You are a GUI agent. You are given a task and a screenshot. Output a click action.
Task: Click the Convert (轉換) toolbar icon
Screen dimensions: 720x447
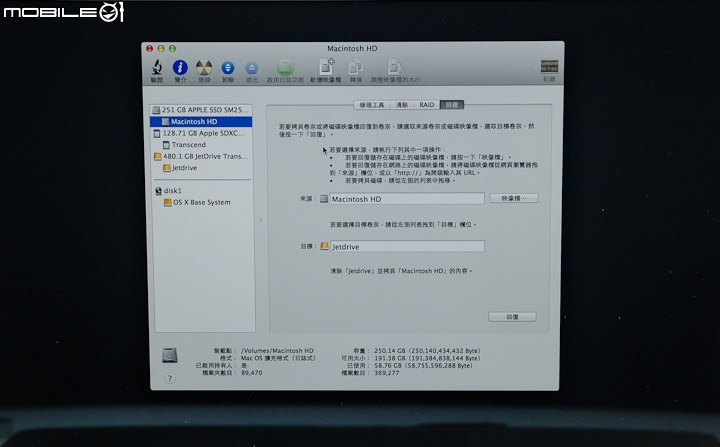click(x=355, y=68)
